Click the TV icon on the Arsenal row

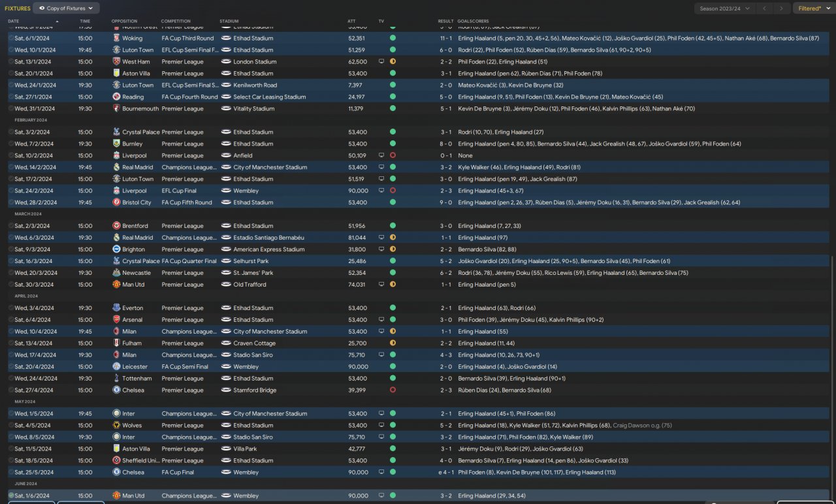[x=381, y=321]
